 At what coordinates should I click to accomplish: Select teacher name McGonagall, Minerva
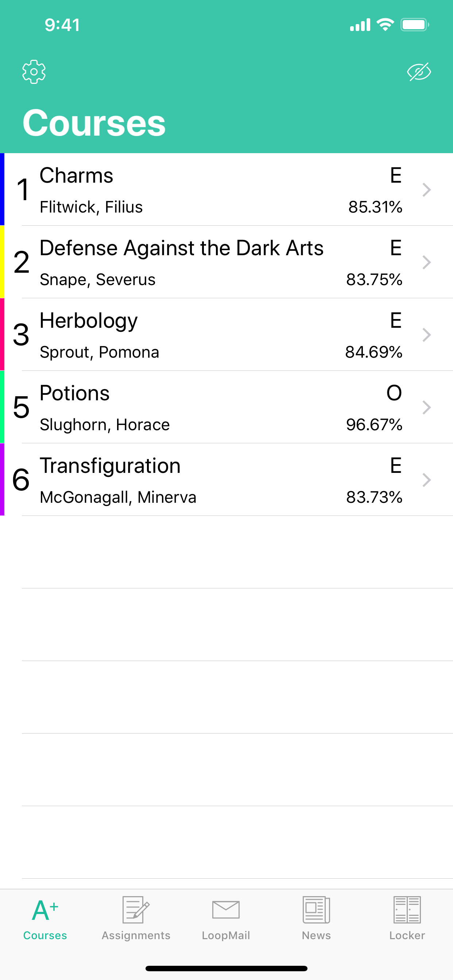tap(118, 497)
